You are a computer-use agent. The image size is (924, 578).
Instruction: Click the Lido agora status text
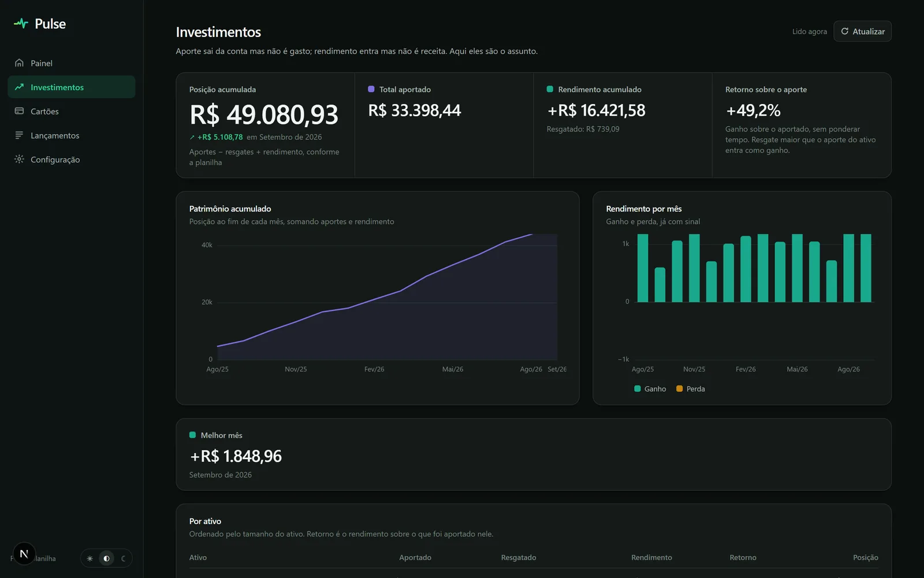pos(809,31)
